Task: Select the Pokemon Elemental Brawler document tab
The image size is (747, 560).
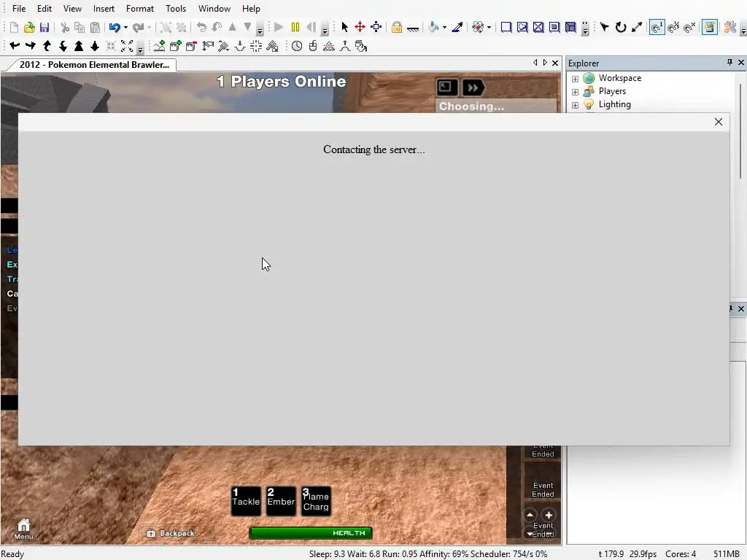Action: pos(94,65)
